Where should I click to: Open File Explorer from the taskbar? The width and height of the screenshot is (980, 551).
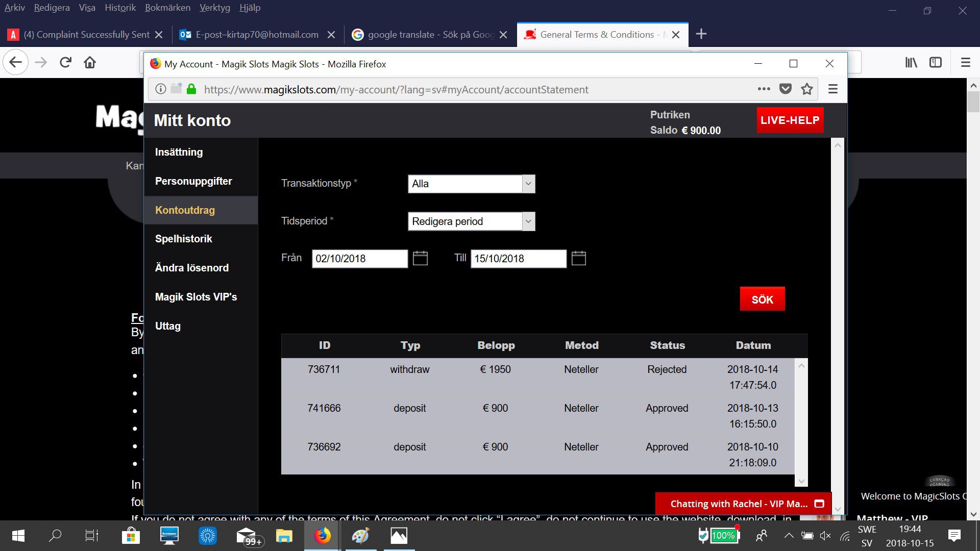[x=284, y=536]
